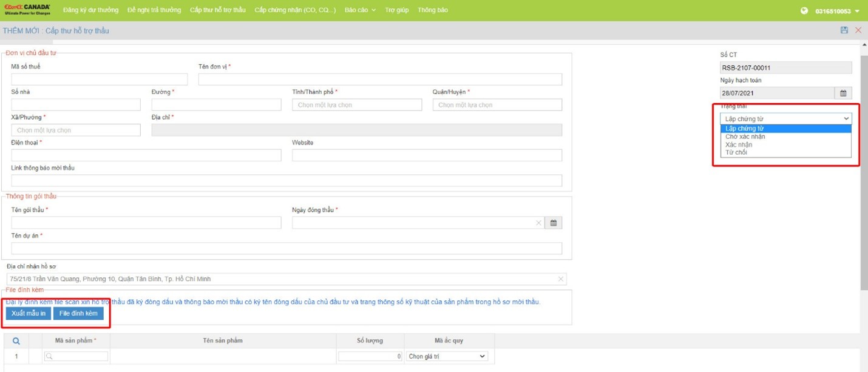Expand account 0316510053 dropdown
The image size is (868, 372).
pyautogui.click(x=837, y=11)
